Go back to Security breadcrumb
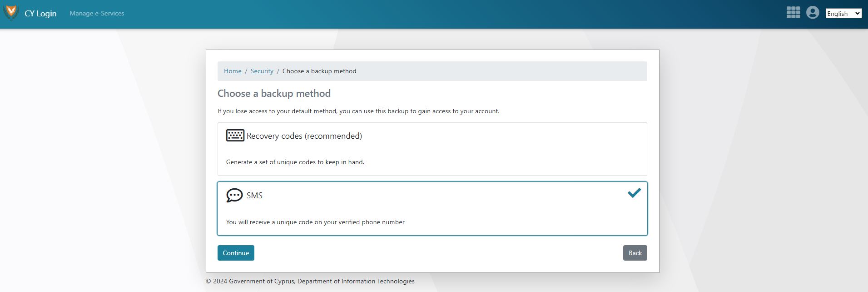 262,71
